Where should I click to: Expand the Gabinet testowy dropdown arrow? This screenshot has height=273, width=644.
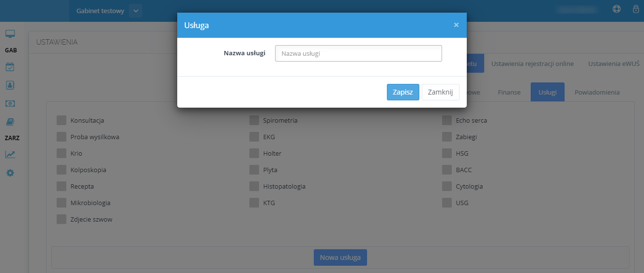tap(136, 11)
